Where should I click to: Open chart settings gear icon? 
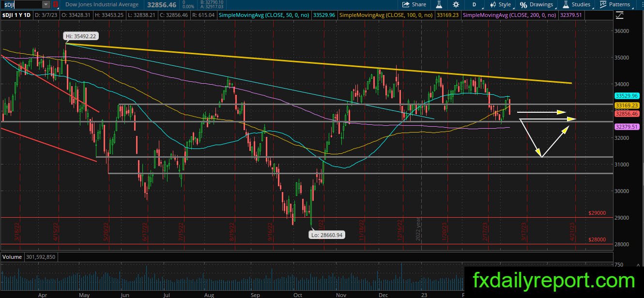click(x=456, y=4)
